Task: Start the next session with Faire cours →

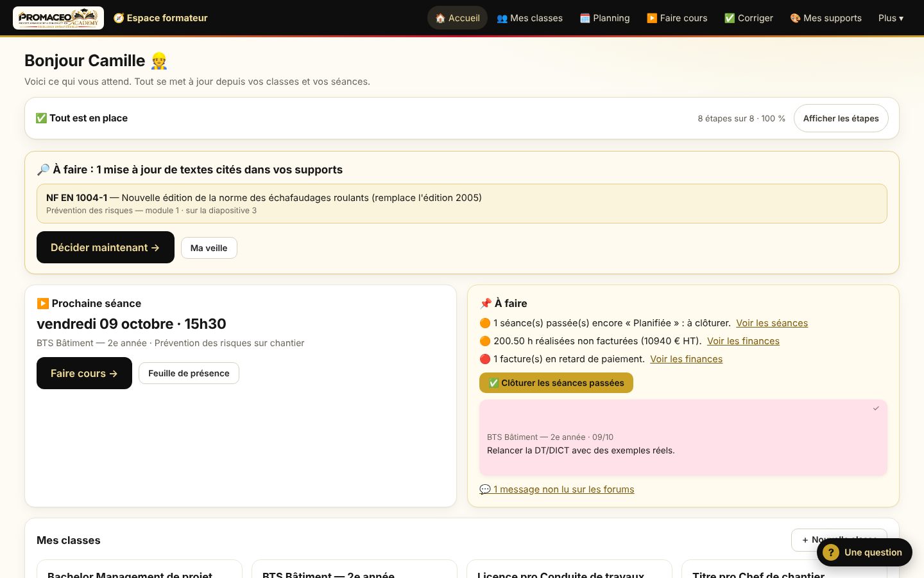Action: (x=84, y=373)
